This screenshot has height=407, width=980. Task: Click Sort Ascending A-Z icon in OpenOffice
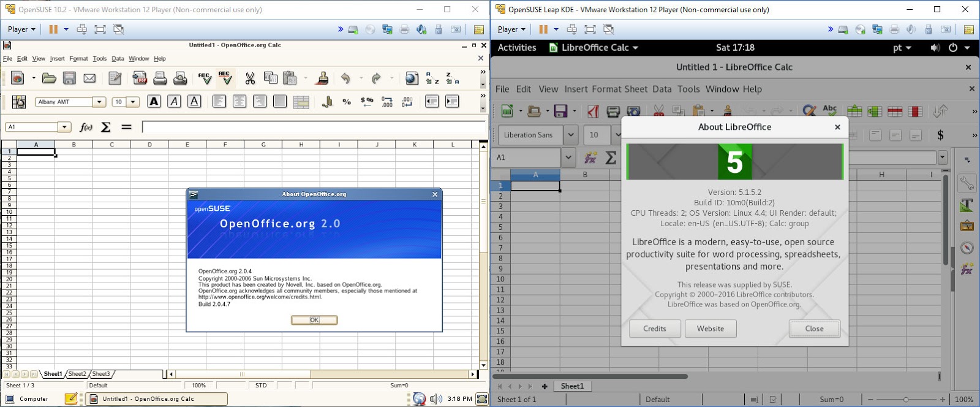432,78
